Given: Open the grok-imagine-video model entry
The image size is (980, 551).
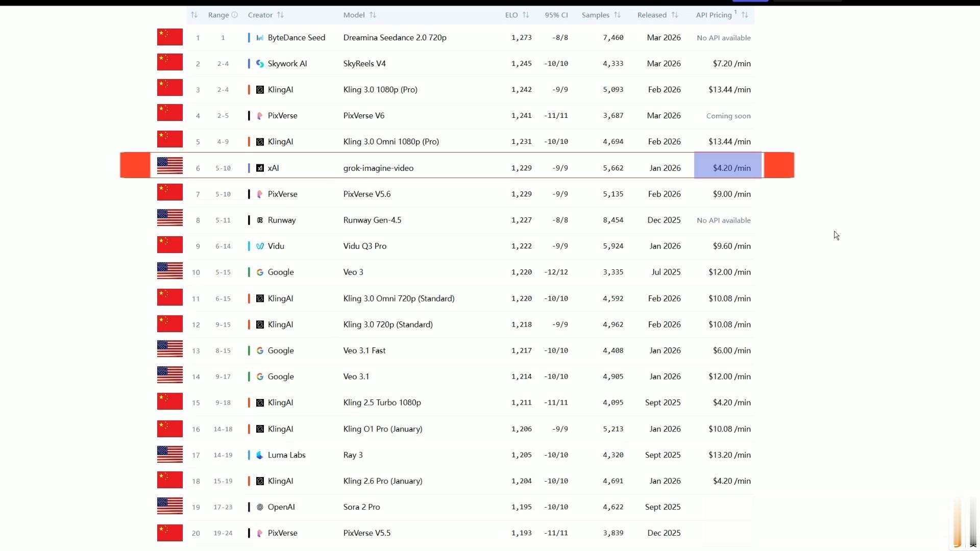Looking at the screenshot, I should click(x=378, y=168).
